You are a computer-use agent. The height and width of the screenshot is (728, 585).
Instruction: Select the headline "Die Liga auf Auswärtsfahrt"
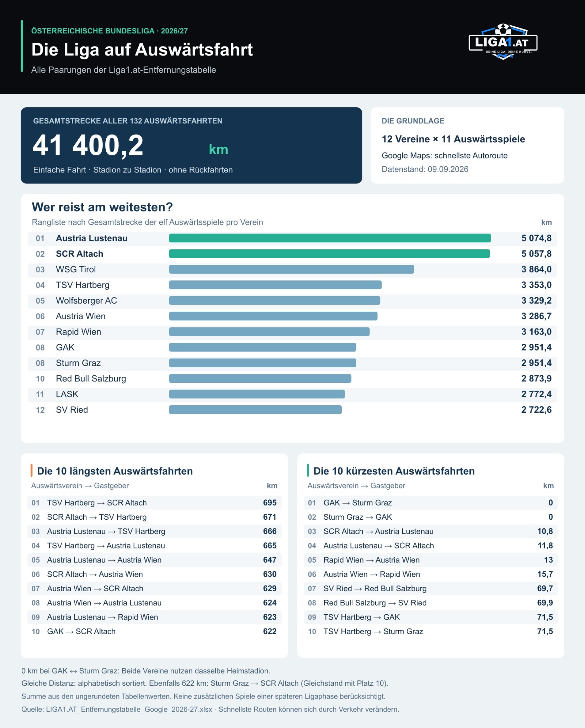coord(142,50)
